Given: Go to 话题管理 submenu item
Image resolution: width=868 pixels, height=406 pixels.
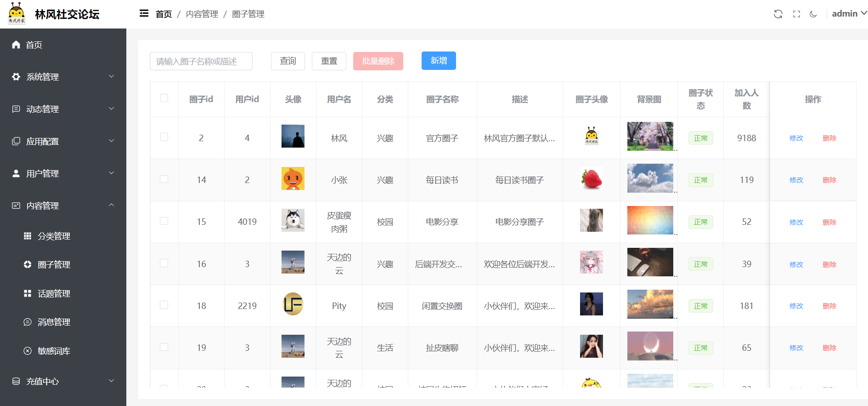Looking at the screenshot, I should click(54, 293).
